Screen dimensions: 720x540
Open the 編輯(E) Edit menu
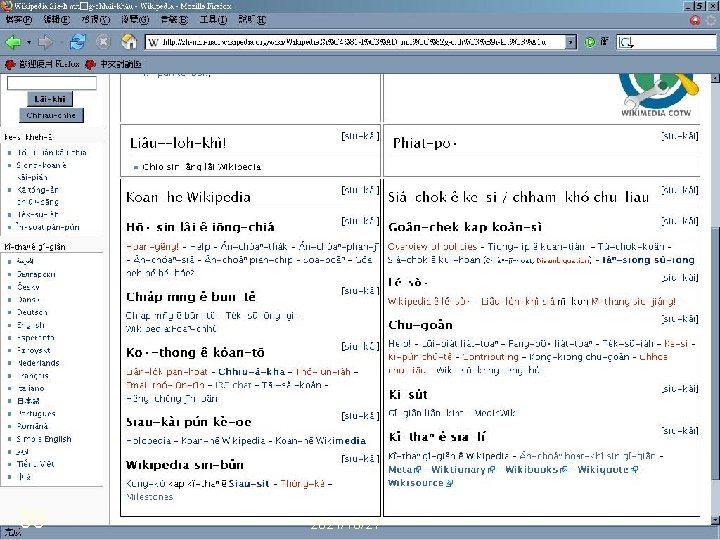coord(57,20)
